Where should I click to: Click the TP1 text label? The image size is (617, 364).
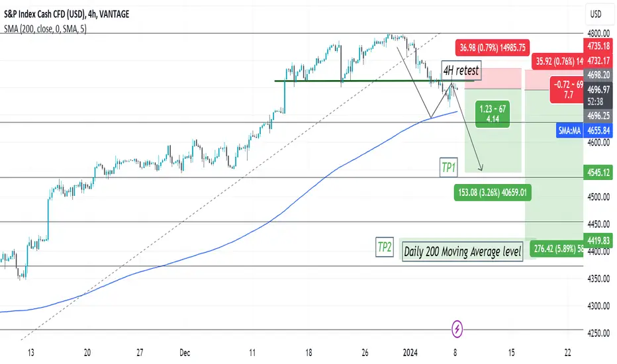(449, 167)
